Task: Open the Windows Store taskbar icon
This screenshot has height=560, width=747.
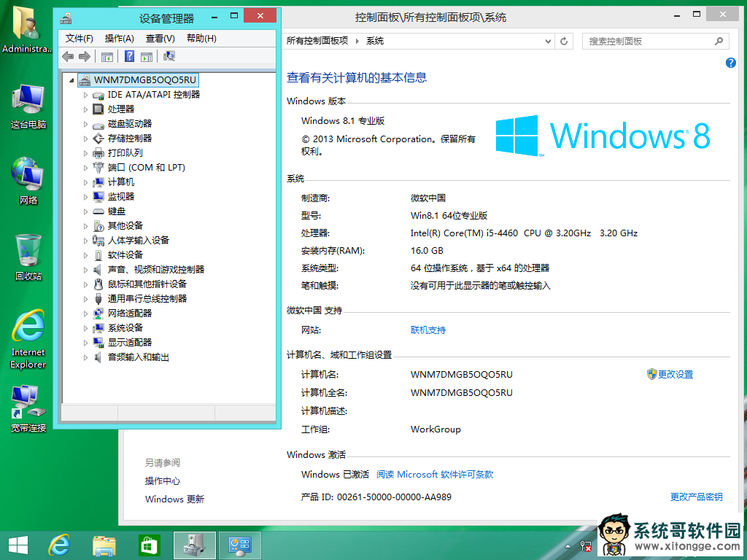Action: click(149, 545)
